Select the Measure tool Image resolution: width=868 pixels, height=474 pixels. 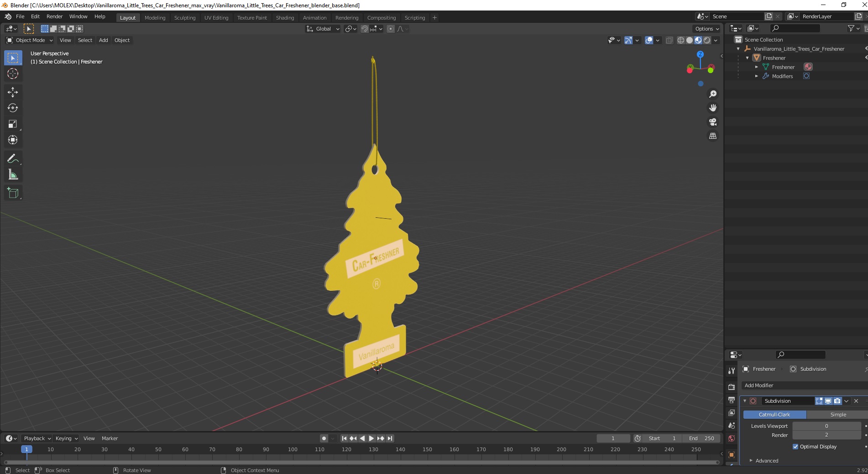pyautogui.click(x=13, y=174)
